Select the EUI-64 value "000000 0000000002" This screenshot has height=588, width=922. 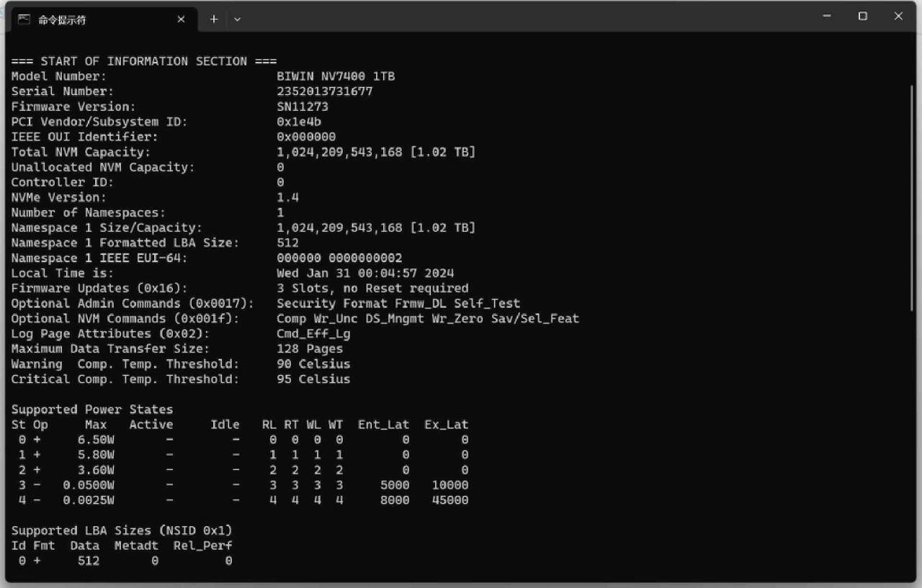coord(340,258)
